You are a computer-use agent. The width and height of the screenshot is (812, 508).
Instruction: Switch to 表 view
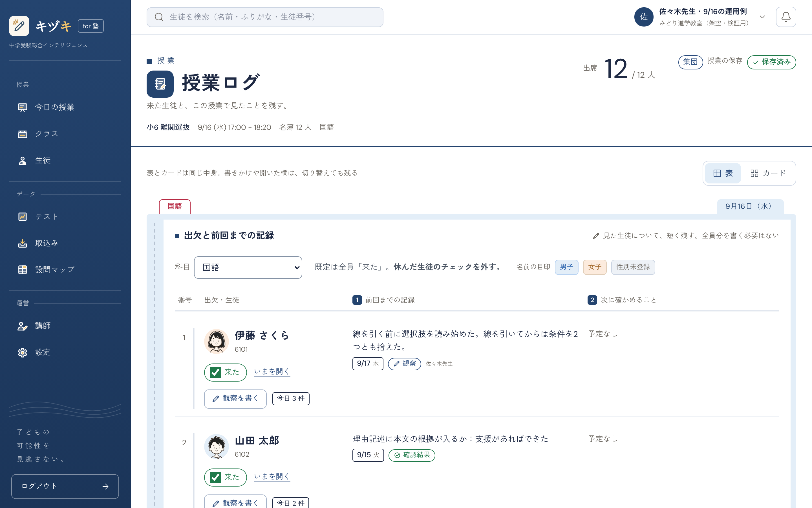pyautogui.click(x=723, y=173)
